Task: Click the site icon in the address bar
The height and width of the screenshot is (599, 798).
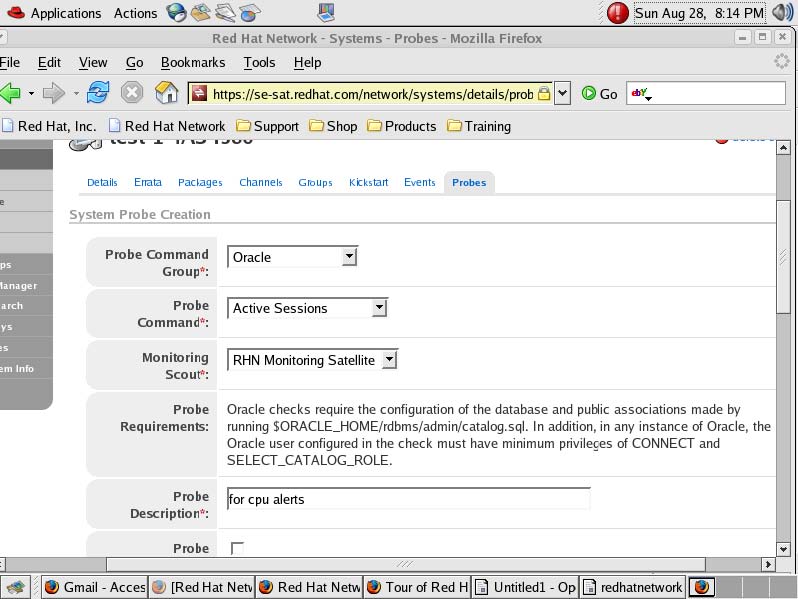Action: pyautogui.click(x=199, y=93)
